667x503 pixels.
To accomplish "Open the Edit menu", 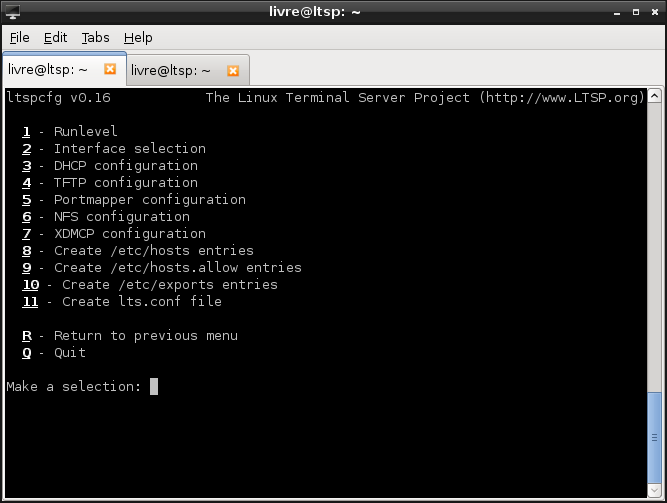I will [55, 38].
